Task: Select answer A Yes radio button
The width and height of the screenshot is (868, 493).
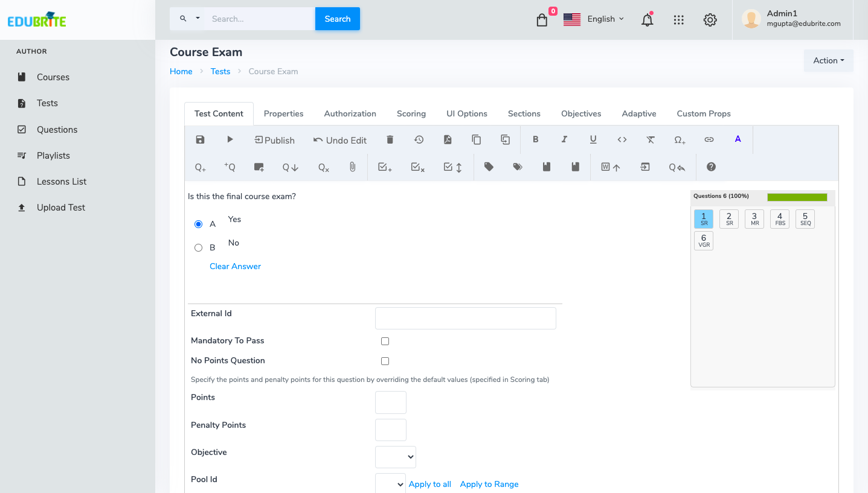Action: tap(198, 224)
